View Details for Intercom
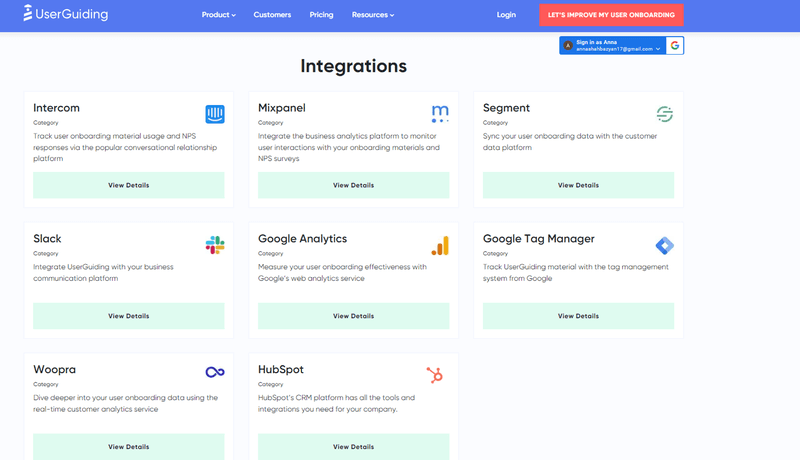 pos(129,185)
